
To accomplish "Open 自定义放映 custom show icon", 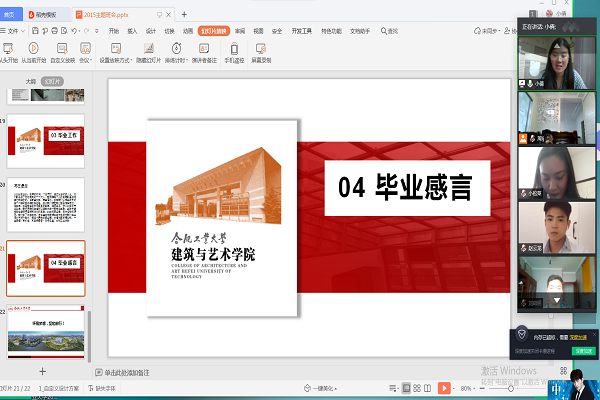I will (62, 47).
